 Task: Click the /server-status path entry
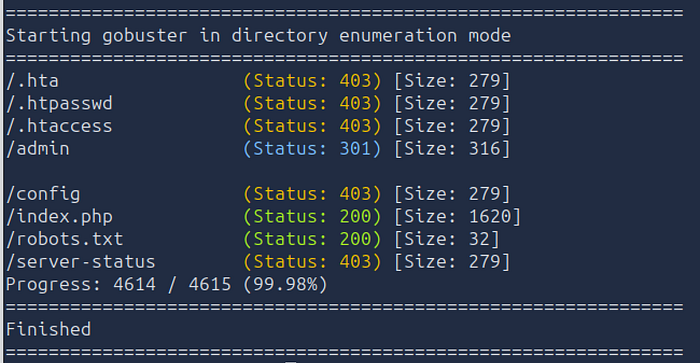81,262
